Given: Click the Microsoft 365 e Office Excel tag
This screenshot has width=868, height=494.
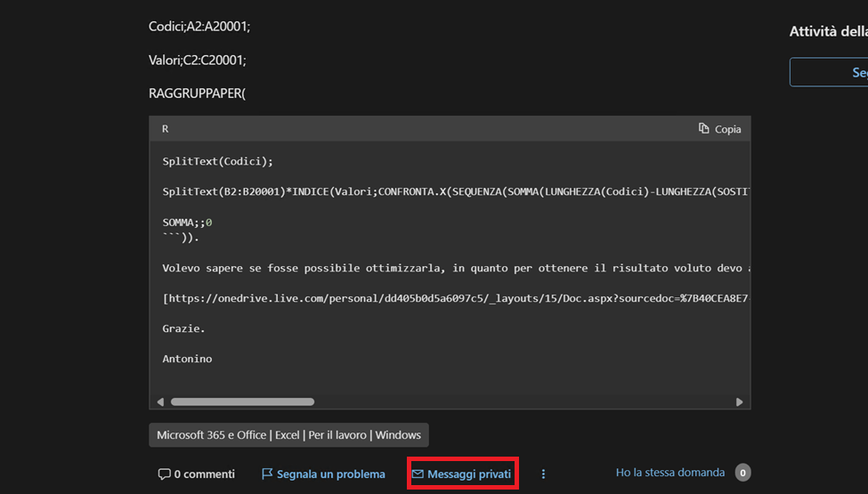Looking at the screenshot, I should (289, 434).
